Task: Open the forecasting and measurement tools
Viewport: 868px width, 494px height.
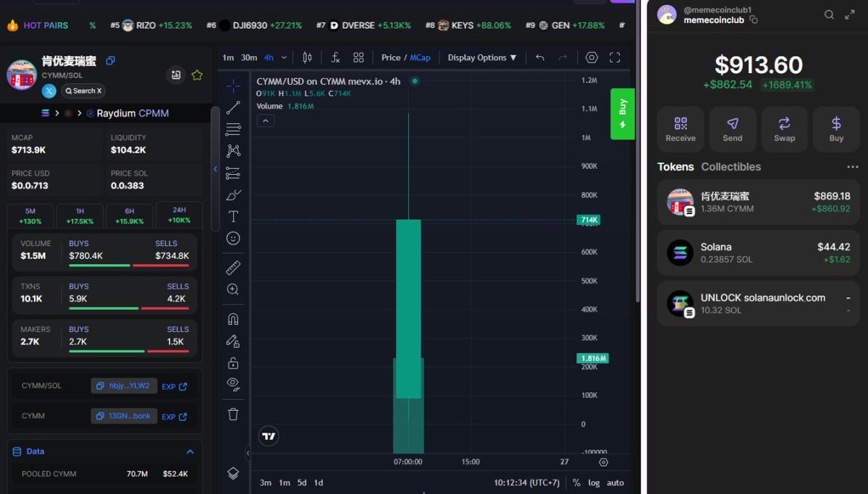Action: tap(233, 173)
